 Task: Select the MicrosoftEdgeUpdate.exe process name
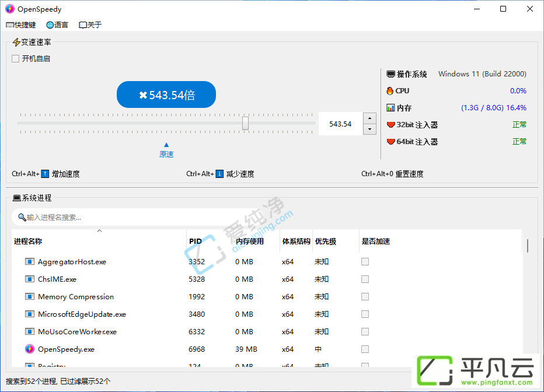(x=82, y=314)
